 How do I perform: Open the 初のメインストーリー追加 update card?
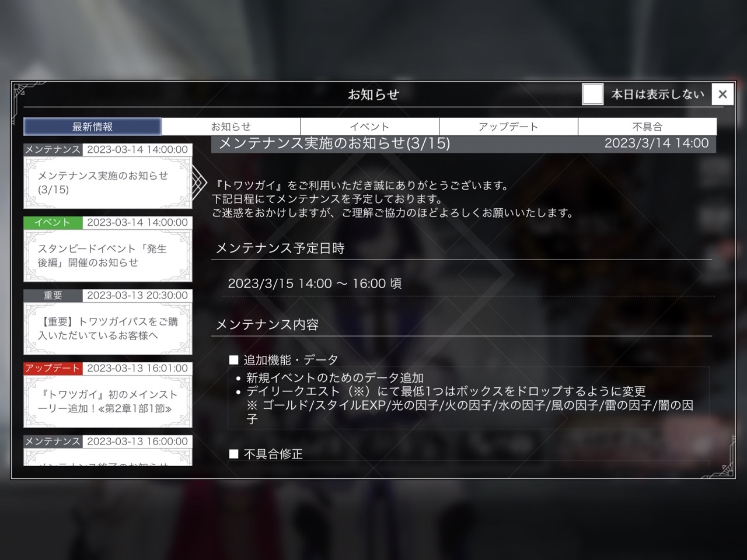[108, 401]
